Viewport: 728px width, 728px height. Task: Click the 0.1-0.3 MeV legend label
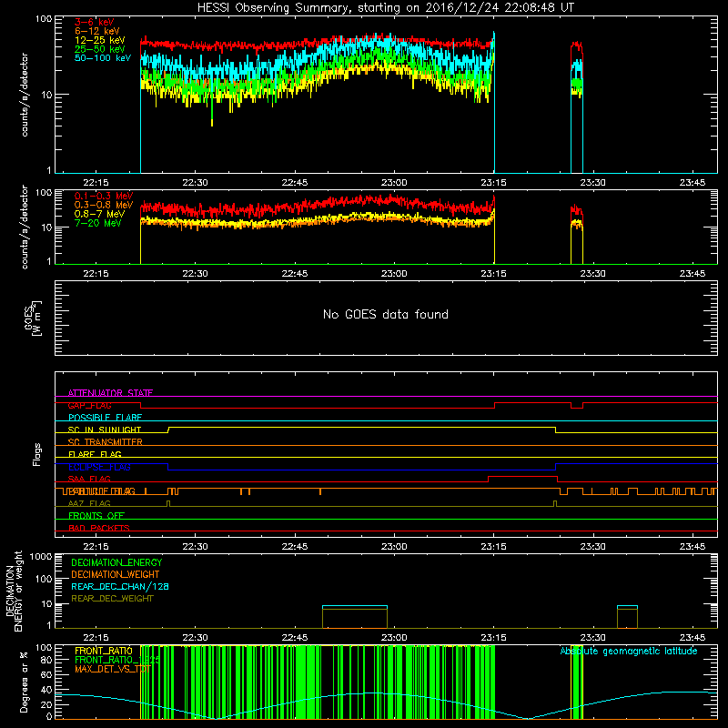pos(104,196)
